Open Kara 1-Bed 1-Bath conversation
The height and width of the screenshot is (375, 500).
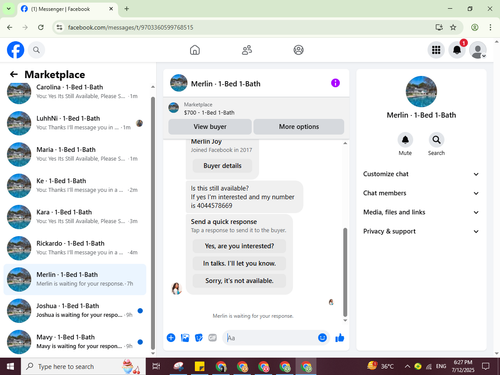[75, 217]
